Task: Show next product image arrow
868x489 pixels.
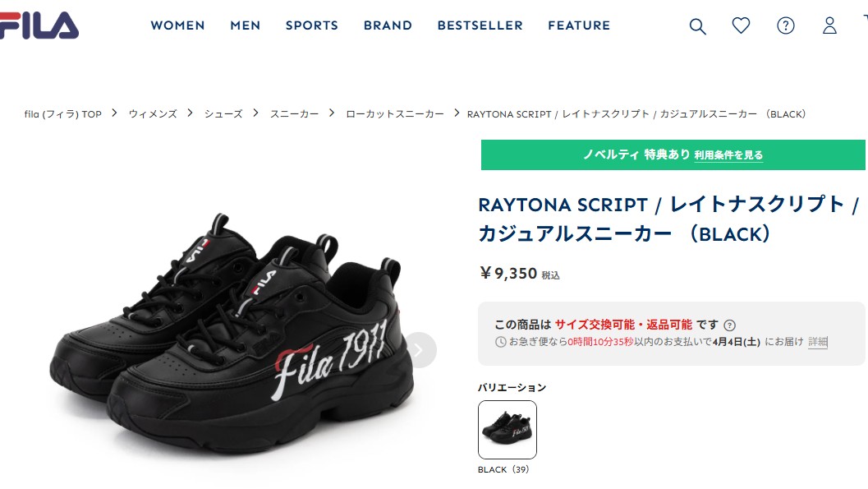Action: coord(419,350)
